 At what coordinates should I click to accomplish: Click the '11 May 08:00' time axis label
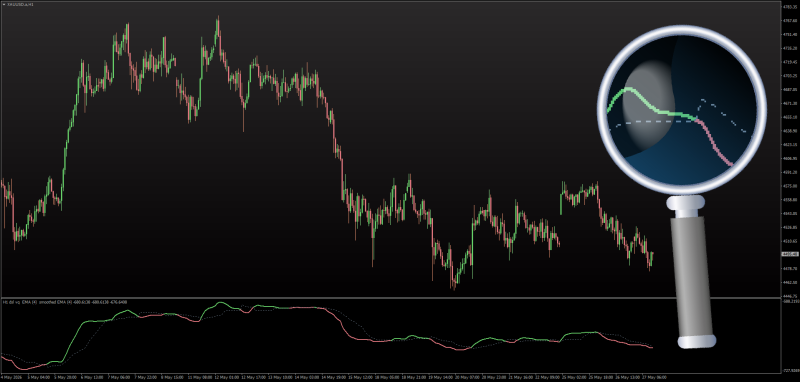coord(200,377)
